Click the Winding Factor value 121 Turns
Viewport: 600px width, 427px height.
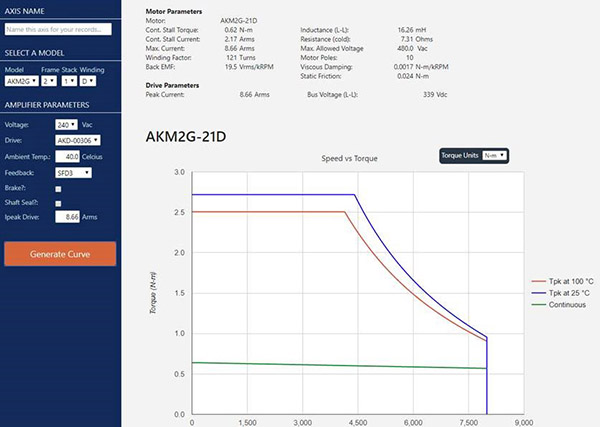[x=241, y=58]
